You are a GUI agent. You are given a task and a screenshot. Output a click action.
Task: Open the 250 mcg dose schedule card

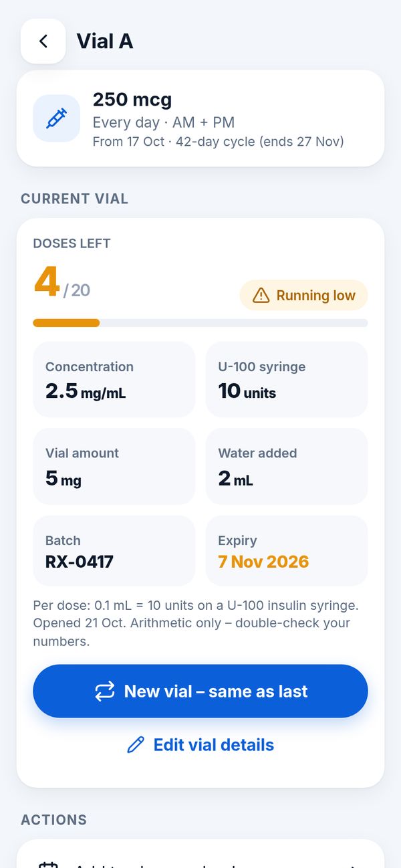coord(200,118)
